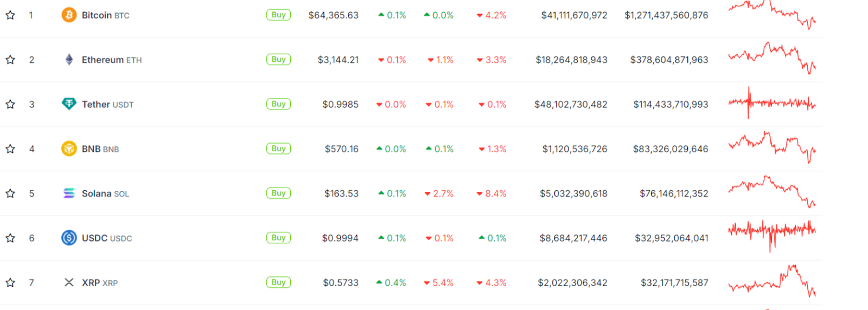Go to the XRP coin page link
Image resolution: width=868 pixels, height=310 pixels.
coord(100,282)
